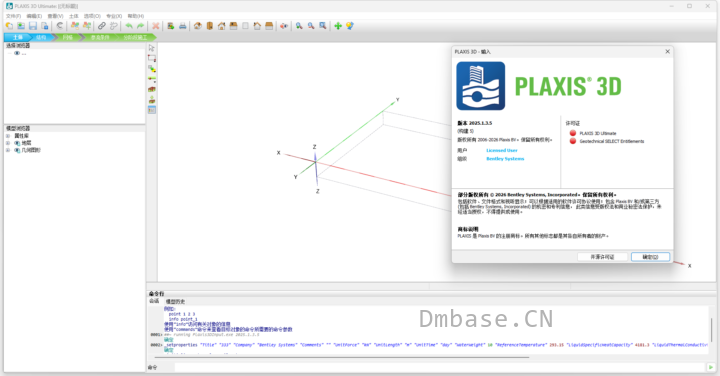Viewport: 720px width, 376px height.
Task: Switch to 模型历史 tab in command panel
Action: click(175, 302)
